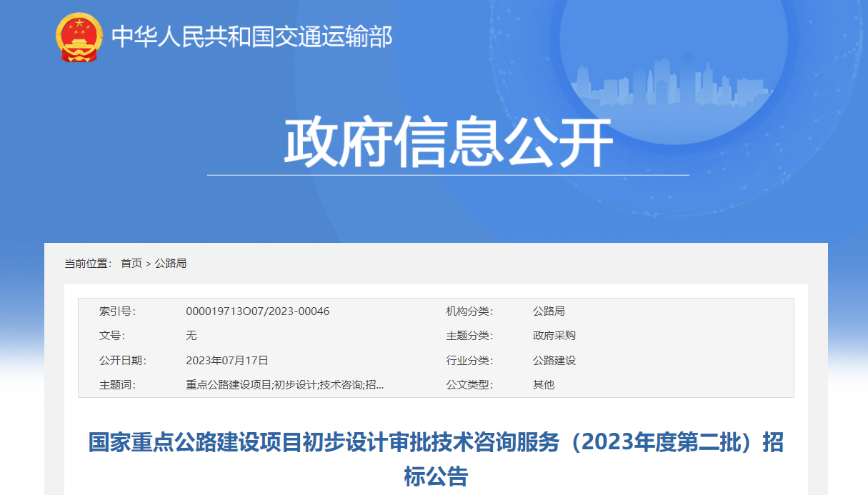Open 公路局 in the breadcrumb trail
Viewport: 868px width, 495px height.
(171, 264)
